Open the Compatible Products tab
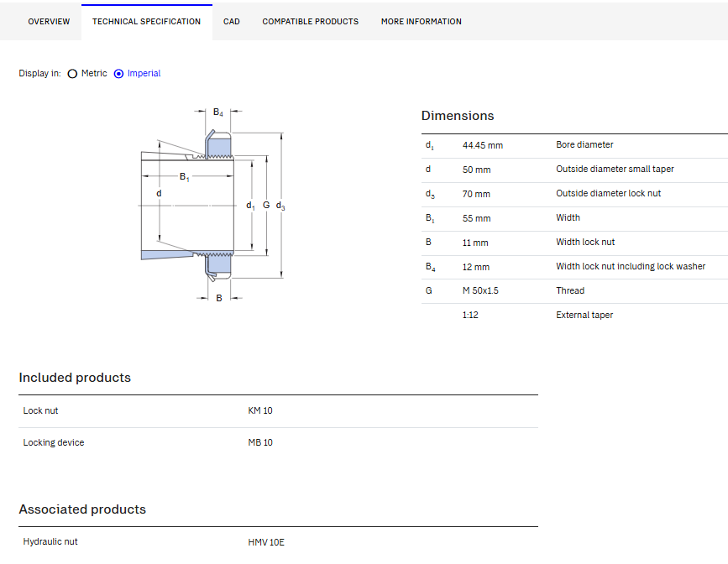728x564 pixels. pyautogui.click(x=310, y=22)
